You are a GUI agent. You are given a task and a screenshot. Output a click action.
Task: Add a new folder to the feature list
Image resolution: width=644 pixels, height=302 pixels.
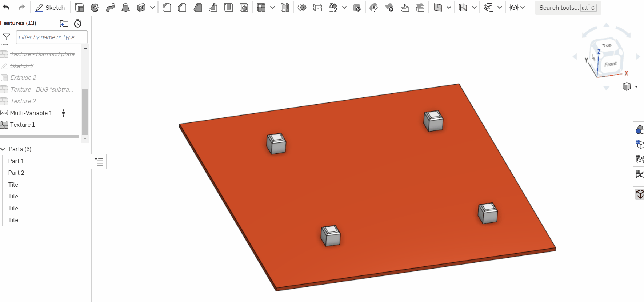(x=64, y=24)
